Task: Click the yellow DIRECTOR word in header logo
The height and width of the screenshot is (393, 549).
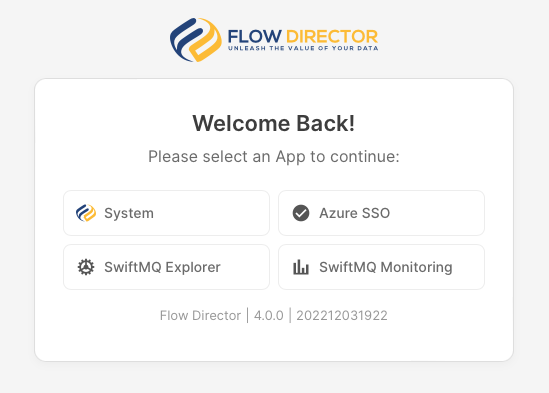Action: [x=332, y=36]
